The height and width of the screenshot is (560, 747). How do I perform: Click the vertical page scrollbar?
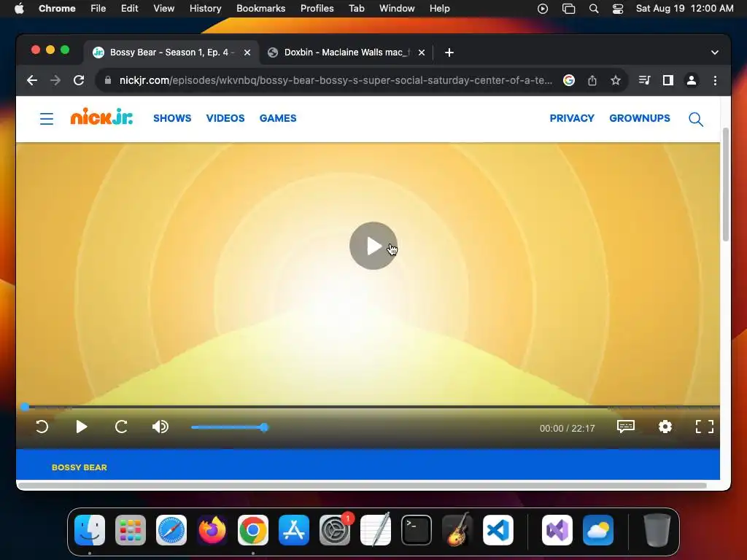click(726, 184)
